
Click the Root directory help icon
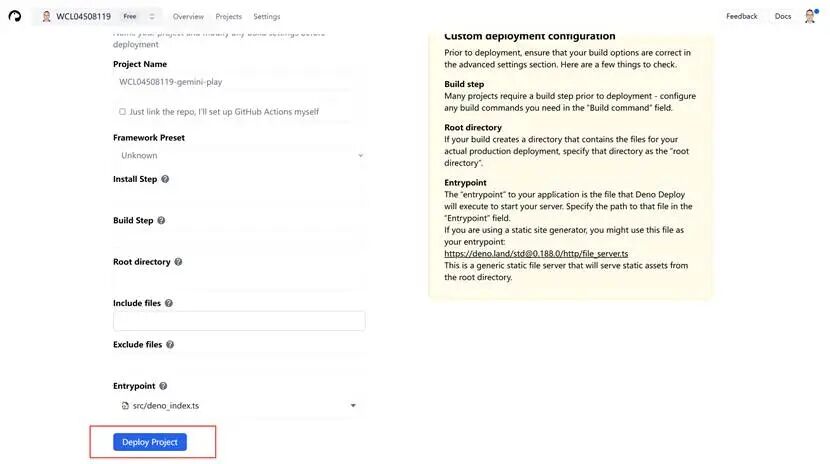pyautogui.click(x=178, y=262)
